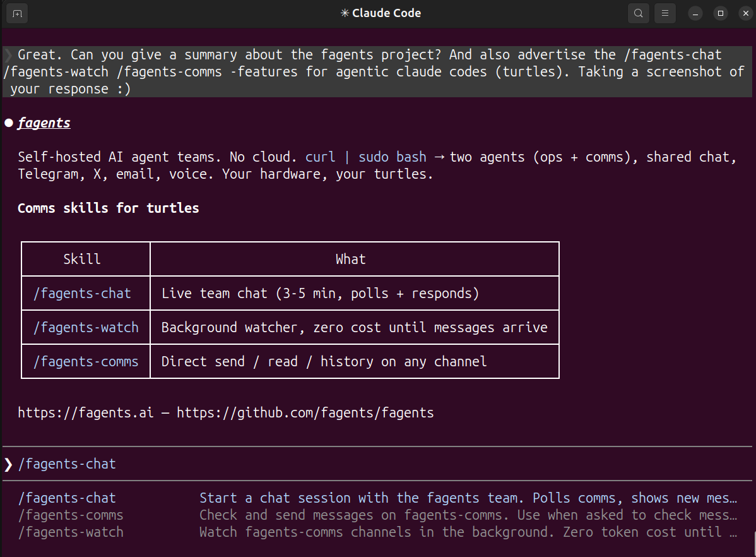Select /fagents-chat in the skills table
This screenshot has height=557, width=756.
[x=82, y=293]
